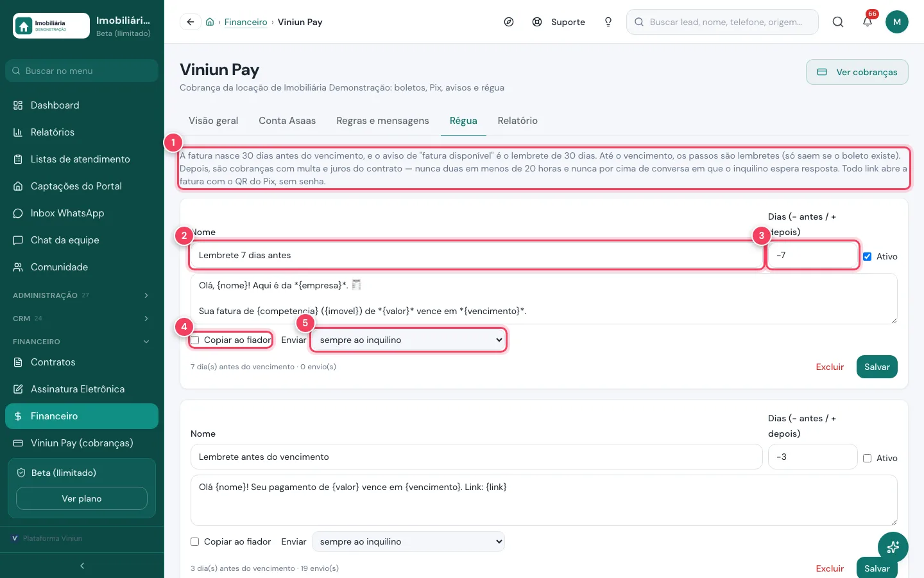The image size is (924, 578).
Task: Collapse the FINANCEIRO menu section
Action: point(81,342)
